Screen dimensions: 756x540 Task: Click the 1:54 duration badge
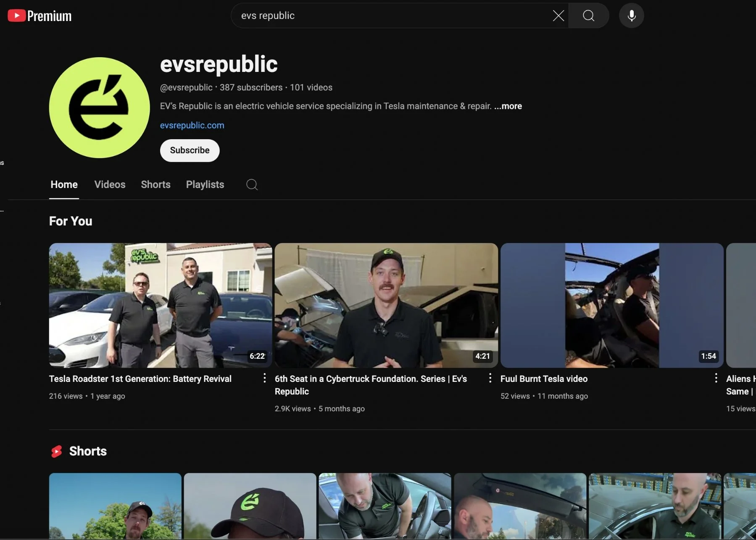click(x=709, y=356)
